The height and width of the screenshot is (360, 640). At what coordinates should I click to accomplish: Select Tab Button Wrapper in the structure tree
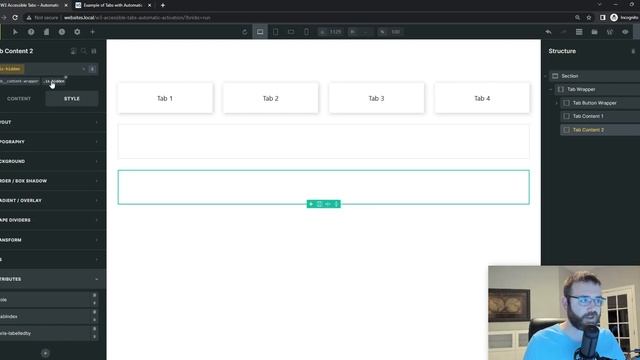600,103
